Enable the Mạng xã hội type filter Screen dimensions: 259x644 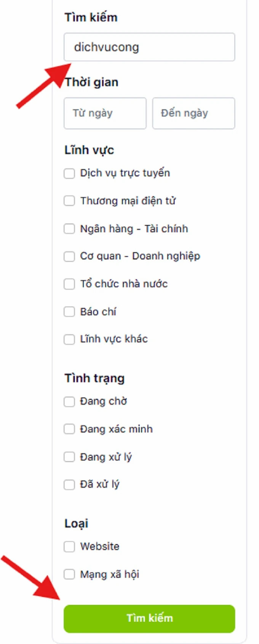click(x=69, y=574)
